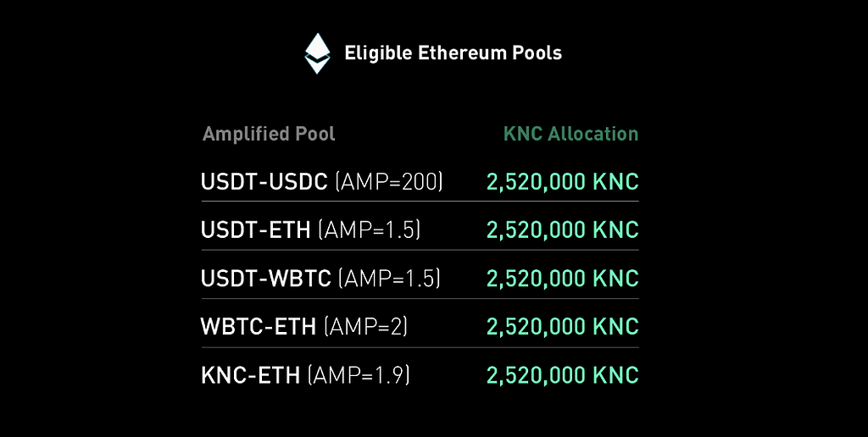Open the USDT-USDC pool name
868x437 pixels.
264,182
